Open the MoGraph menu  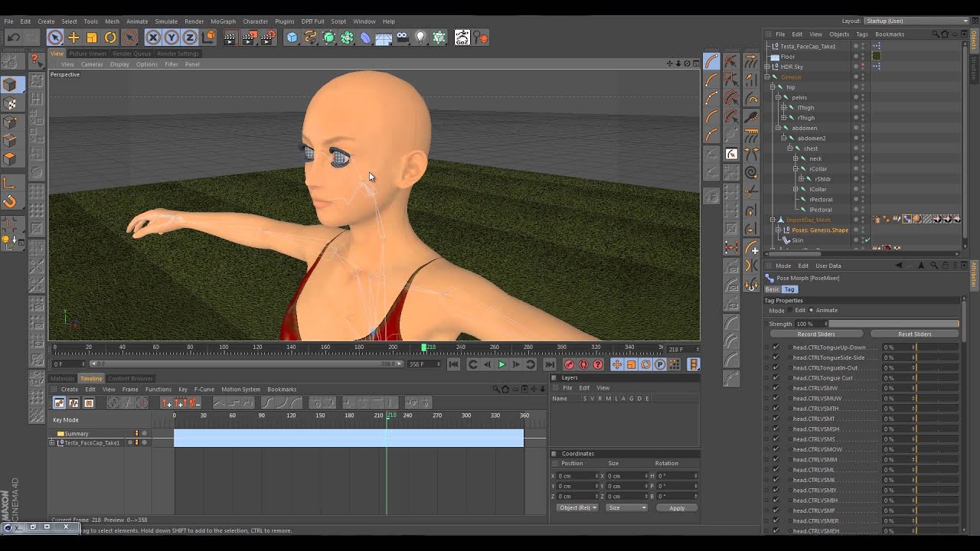[x=223, y=21]
